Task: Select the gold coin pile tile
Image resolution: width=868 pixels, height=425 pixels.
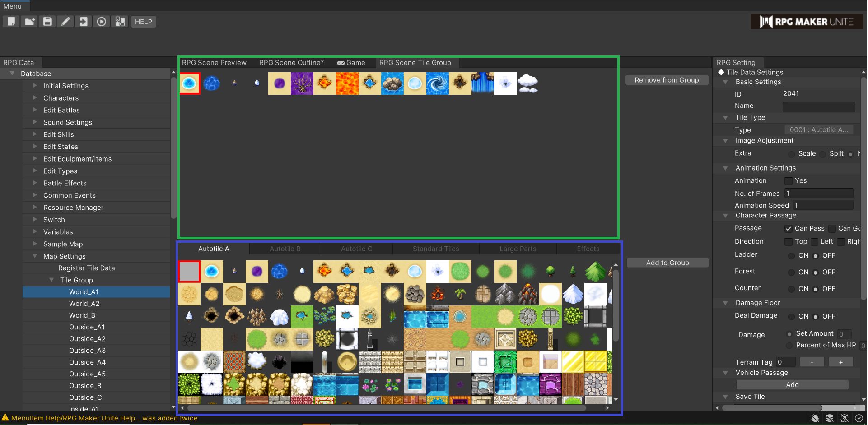Action: click(x=347, y=294)
